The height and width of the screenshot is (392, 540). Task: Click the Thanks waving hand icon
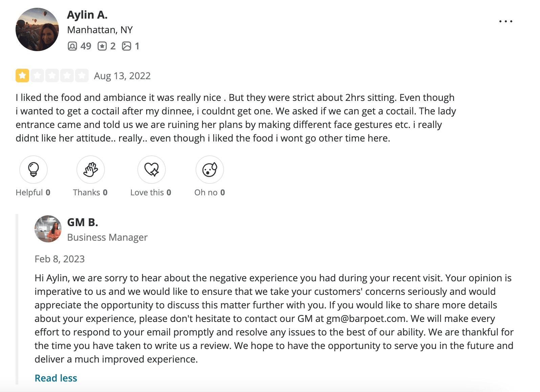[91, 169]
